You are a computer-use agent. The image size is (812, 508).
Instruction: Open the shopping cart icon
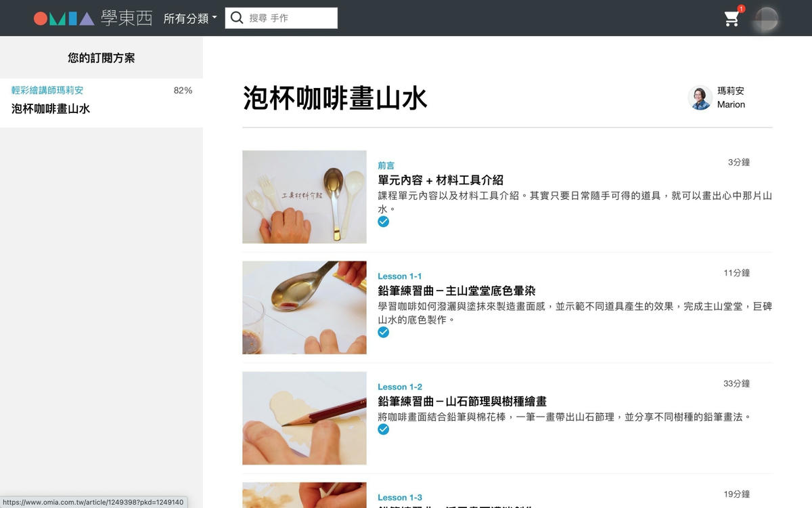click(x=731, y=18)
